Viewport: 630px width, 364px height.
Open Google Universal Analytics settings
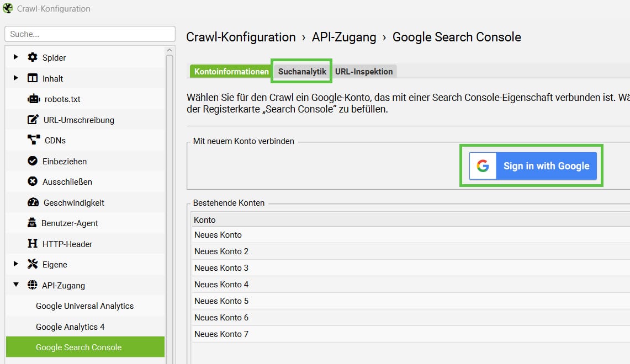tap(85, 306)
